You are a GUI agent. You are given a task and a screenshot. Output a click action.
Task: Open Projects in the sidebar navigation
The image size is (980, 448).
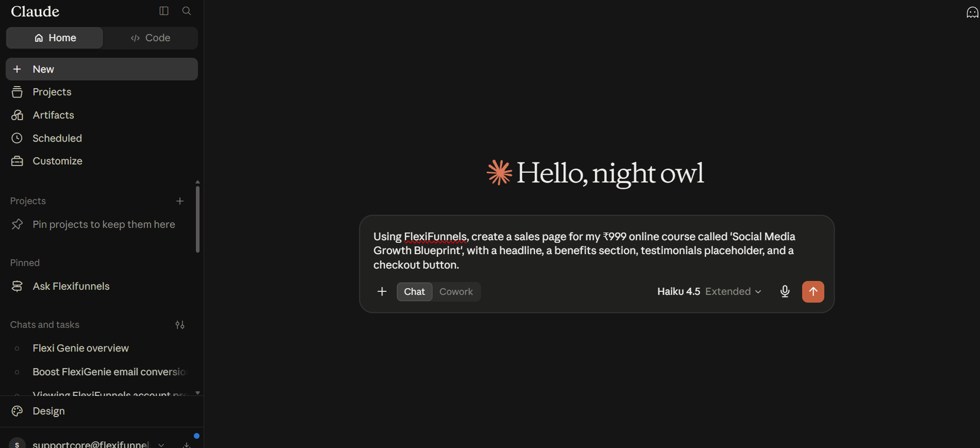click(102, 92)
